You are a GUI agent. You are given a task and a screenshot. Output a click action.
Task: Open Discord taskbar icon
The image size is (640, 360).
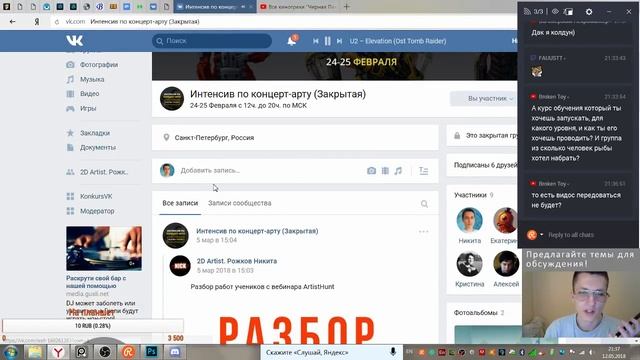[175, 352]
